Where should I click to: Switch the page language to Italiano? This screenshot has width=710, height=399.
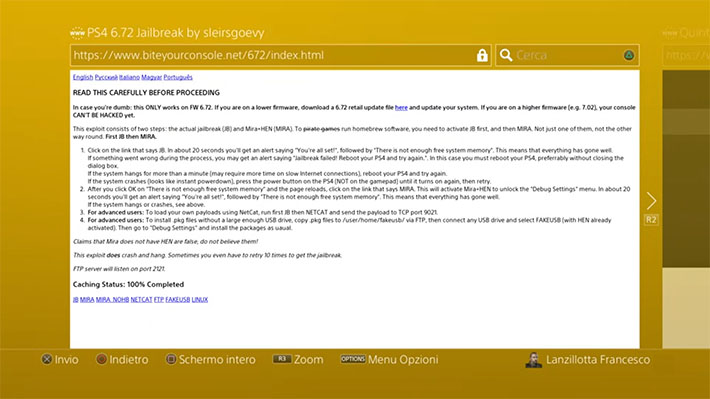click(129, 77)
